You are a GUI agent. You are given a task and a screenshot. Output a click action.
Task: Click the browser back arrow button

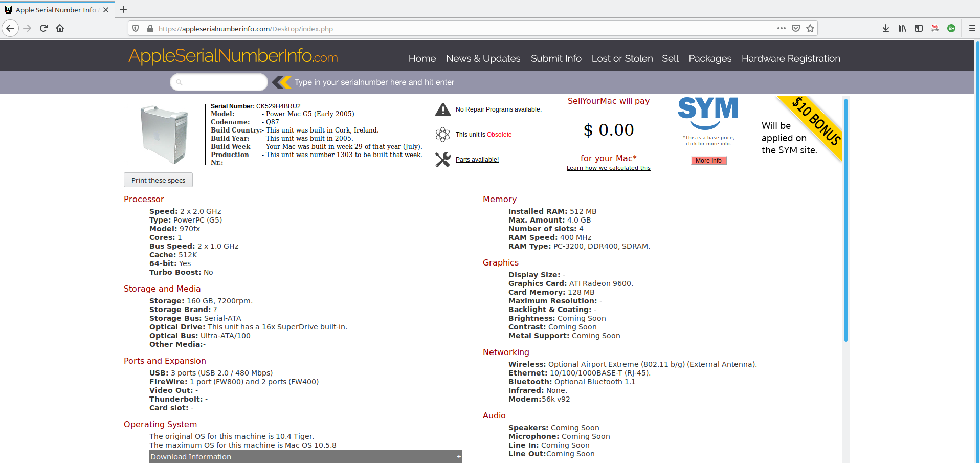(x=10, y=28)
